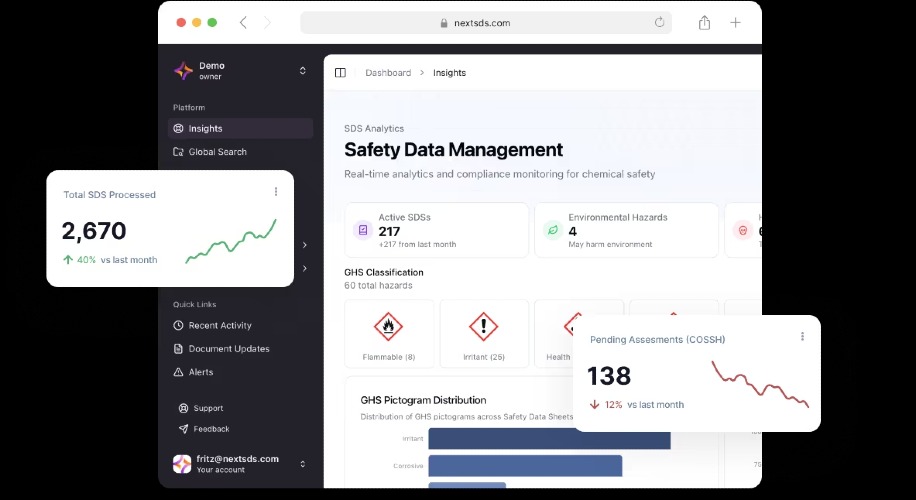Open Document Updates quick link
The width and height of the screenshot is (916, 500).
[x=228, y=349]
